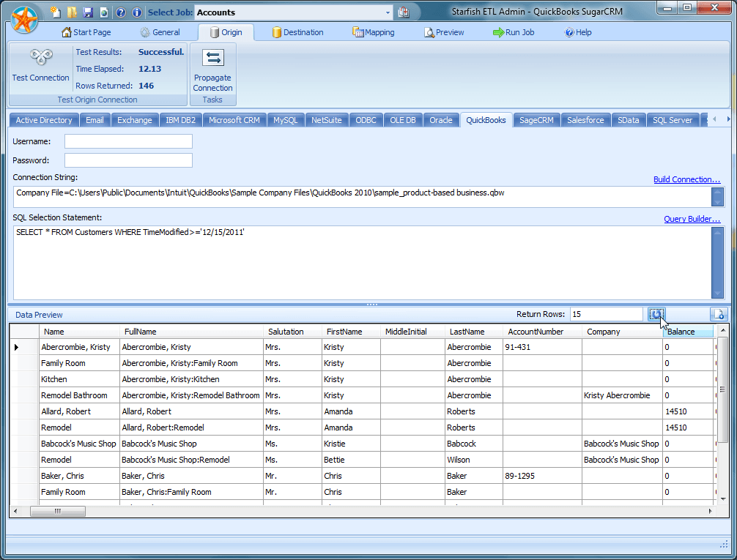Refresh the data preview rows
Image resolution: width=737 pixels, height=560 pixels.
[656, 314]
